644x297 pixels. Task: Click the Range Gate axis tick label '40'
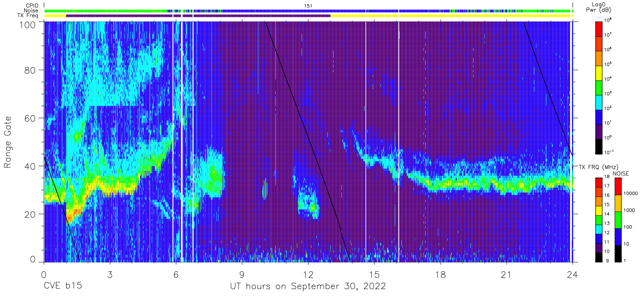coord(31,166)
